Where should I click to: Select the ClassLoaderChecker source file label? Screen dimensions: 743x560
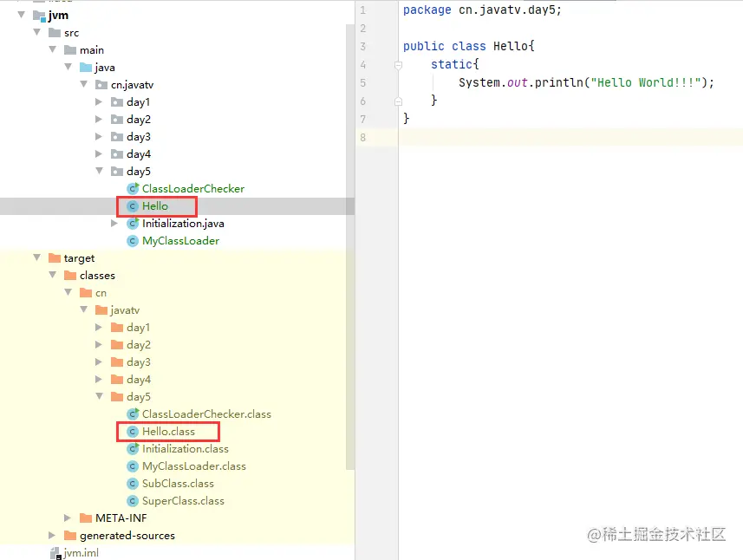193,189
